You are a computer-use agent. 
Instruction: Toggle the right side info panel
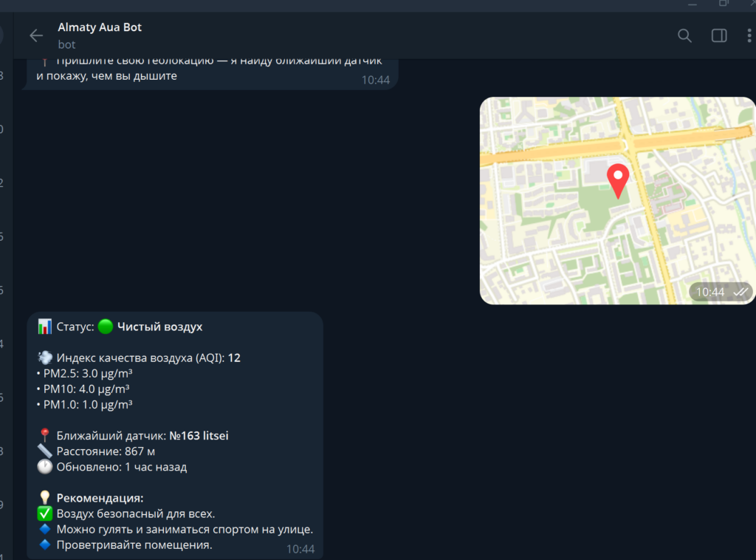pyautogui.click(x=718, y=35)
